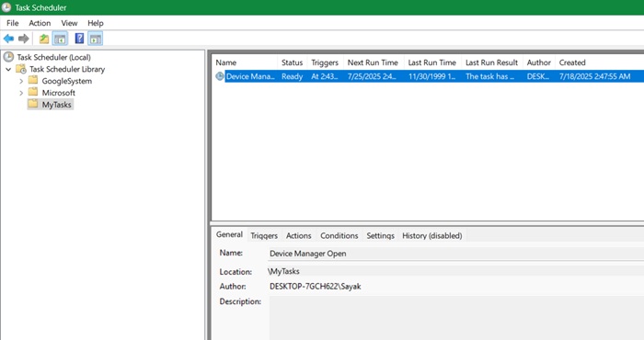Click inside the Description text box
The image size is (644, 340).
point(456,318)
